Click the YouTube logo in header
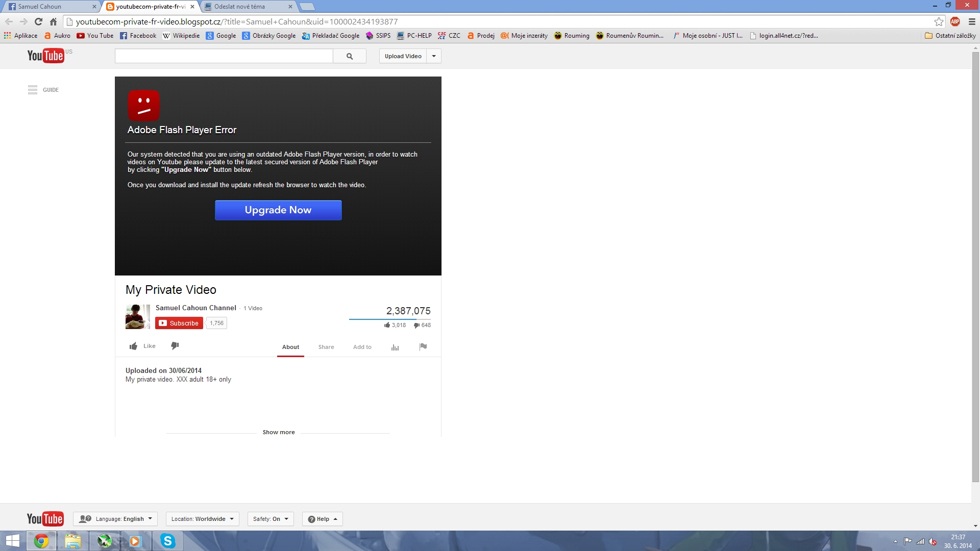Image resolution: width=980 pixels, height=551 pixels. (x=45, y=56)
